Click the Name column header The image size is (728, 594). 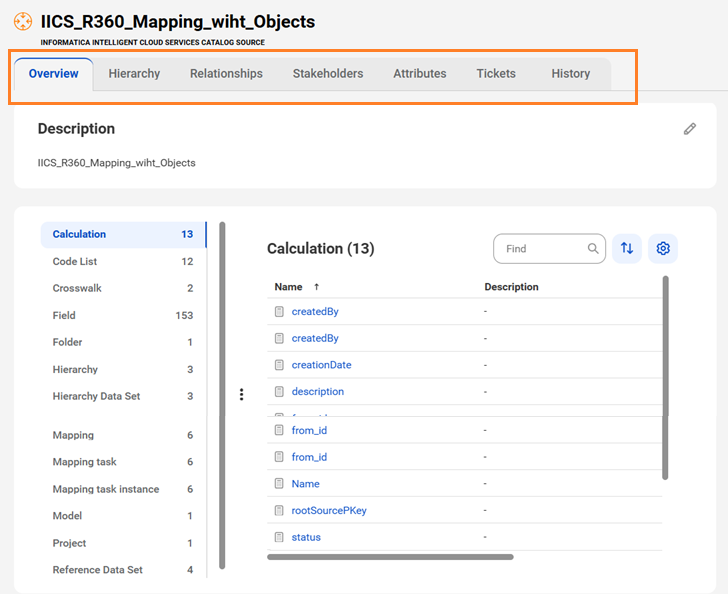[288, 287]
